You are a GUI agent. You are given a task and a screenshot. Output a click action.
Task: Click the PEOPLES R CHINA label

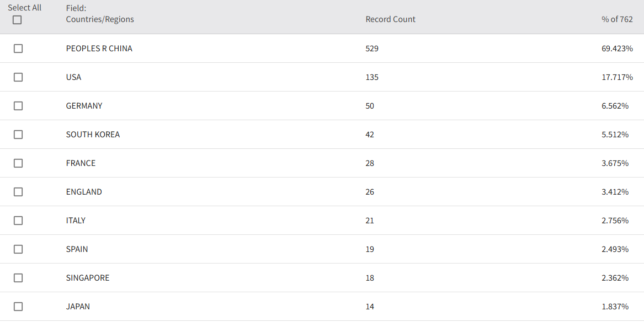pyautogui.click(x=99, y=49)
